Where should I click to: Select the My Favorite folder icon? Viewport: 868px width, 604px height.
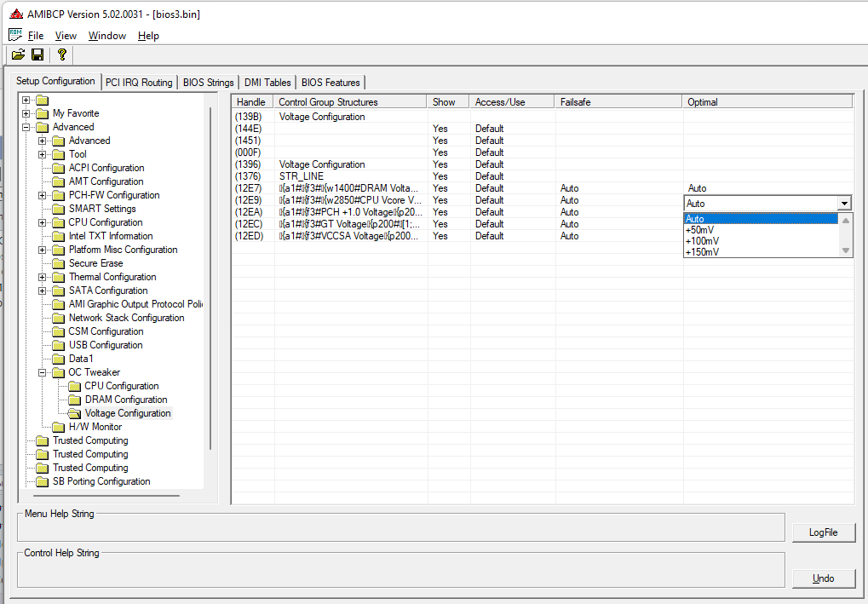click(x=42, y=113)
